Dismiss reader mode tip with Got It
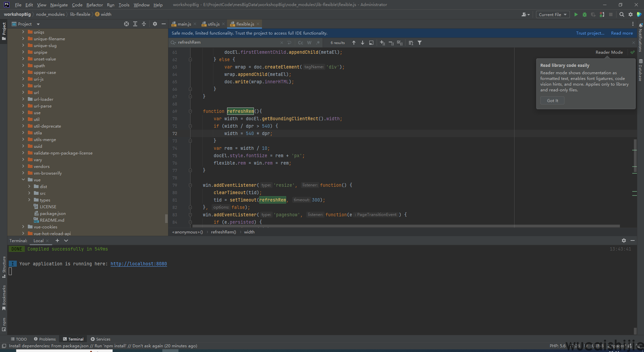This screenshot has height=352, width=644. coord(552,100)
